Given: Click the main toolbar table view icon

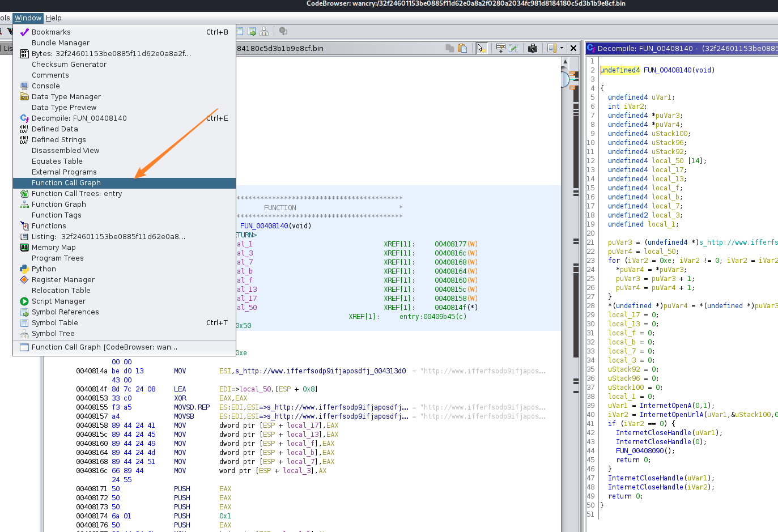Looking at the screenshot, I should [x=240, y=32].
